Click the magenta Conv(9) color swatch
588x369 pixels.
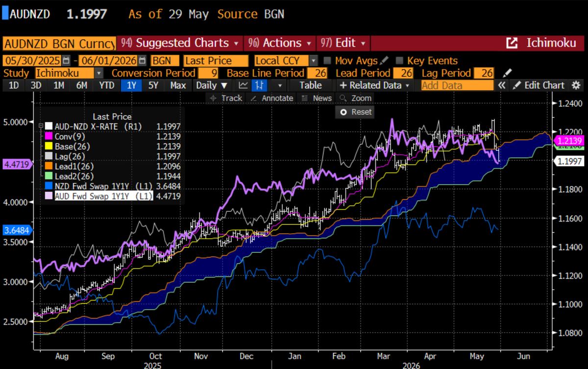(49, 136)
